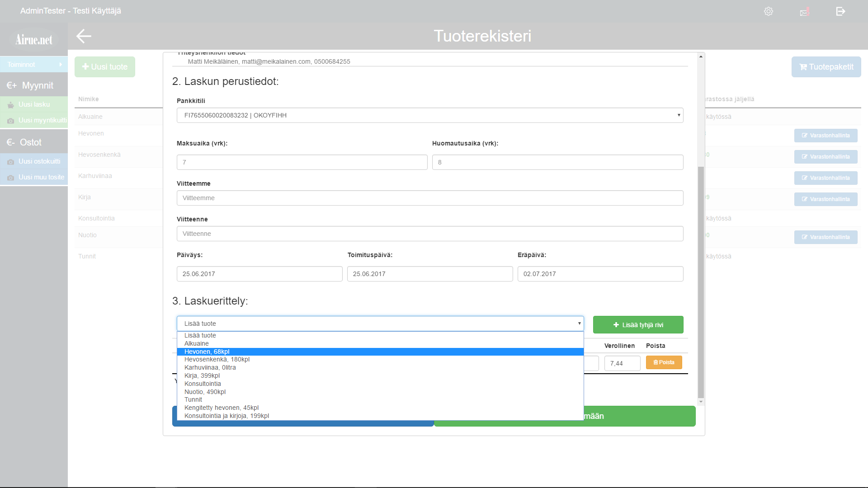Expand the Pankkitili dropdown
This screenshot has height=488, width=868.
(x=429, y=115)
